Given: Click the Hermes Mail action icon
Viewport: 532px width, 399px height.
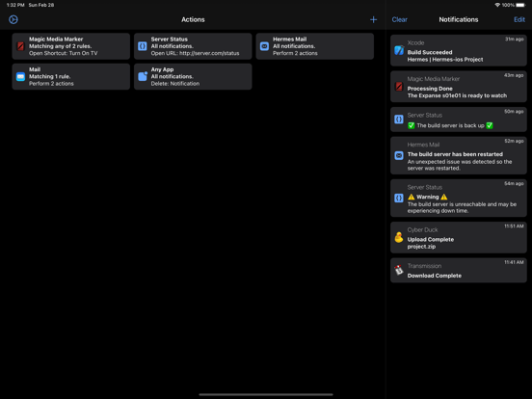Looking at the screenshot, I should point(264,46).
